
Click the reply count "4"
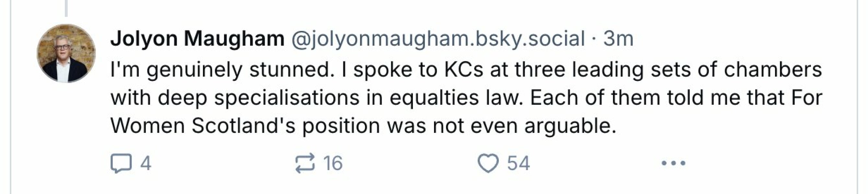pos(146,163)
